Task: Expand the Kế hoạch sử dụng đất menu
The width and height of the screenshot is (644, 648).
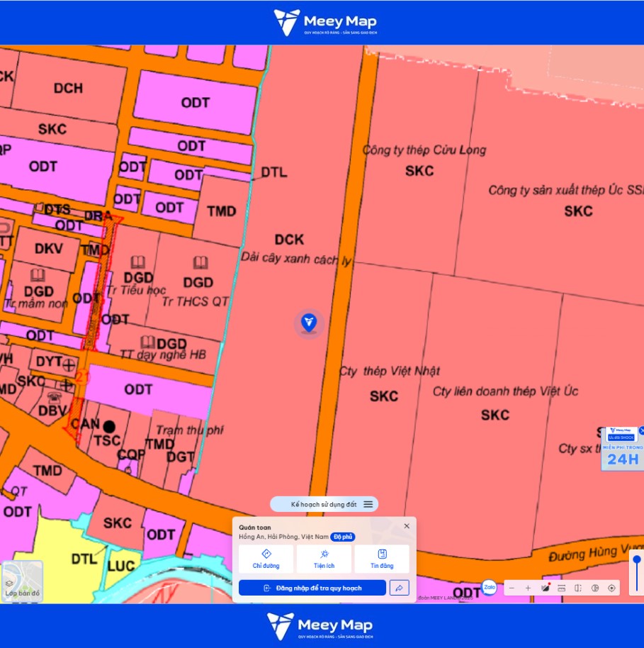Action: point(324,504)
